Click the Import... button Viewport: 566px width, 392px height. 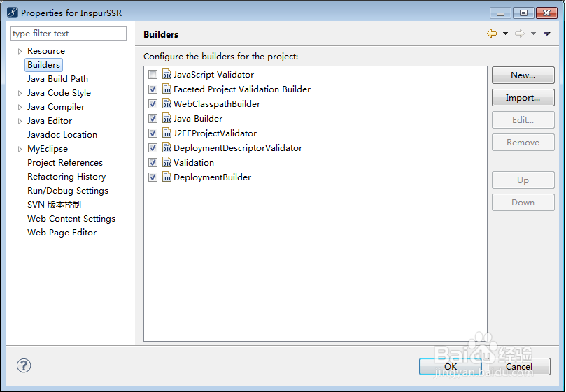523,97
